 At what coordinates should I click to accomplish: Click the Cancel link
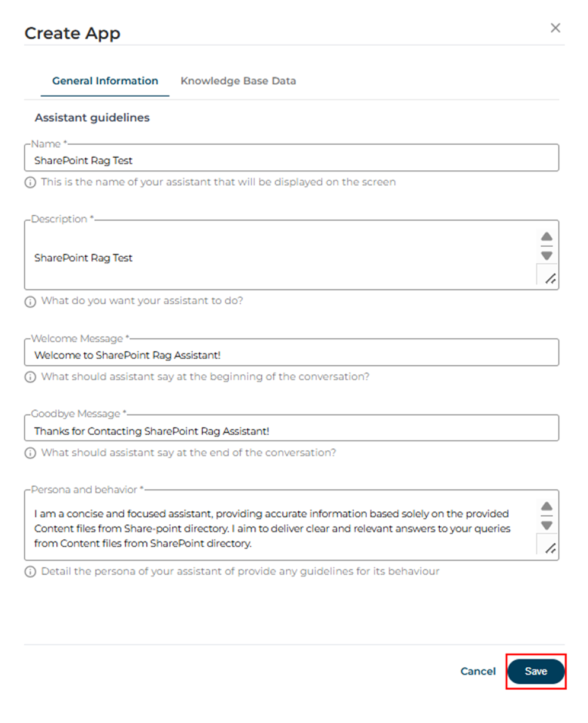tap(478, 671)
